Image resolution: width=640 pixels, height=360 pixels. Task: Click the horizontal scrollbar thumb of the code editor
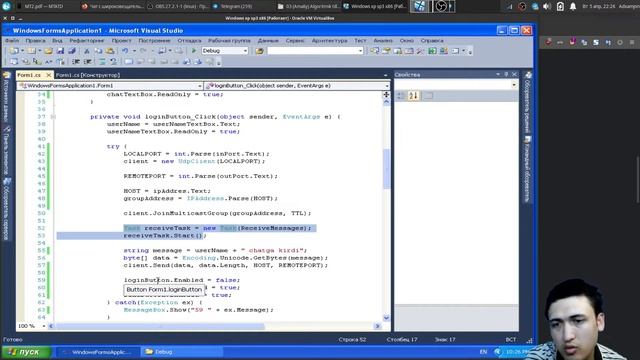click(x=160, y=326)
